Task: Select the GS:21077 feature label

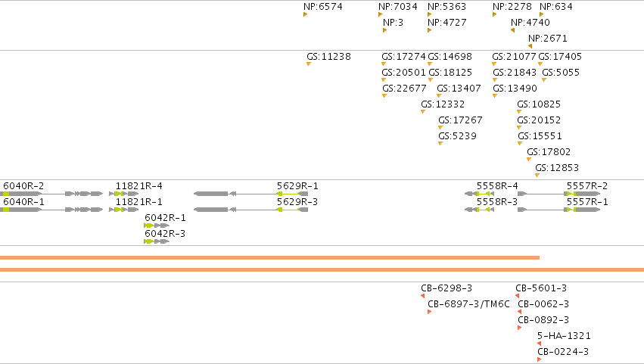Action: click(514, 57)
